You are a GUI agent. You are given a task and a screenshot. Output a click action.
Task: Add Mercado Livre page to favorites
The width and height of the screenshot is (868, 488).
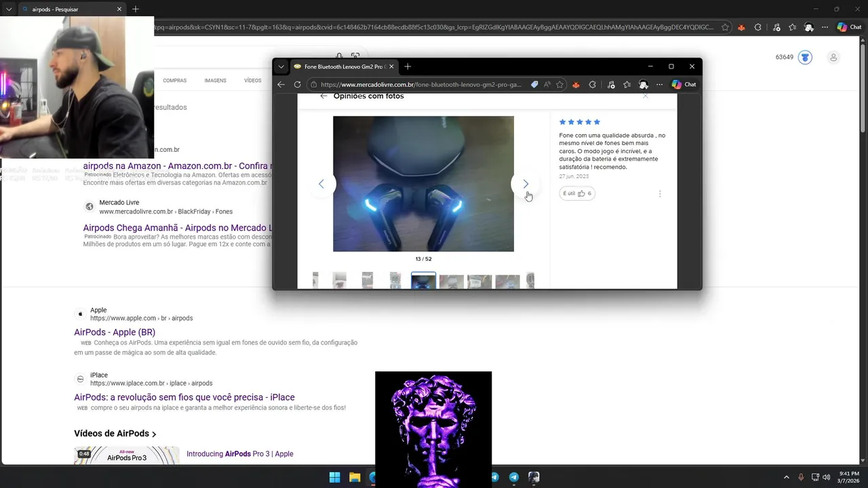559,85
